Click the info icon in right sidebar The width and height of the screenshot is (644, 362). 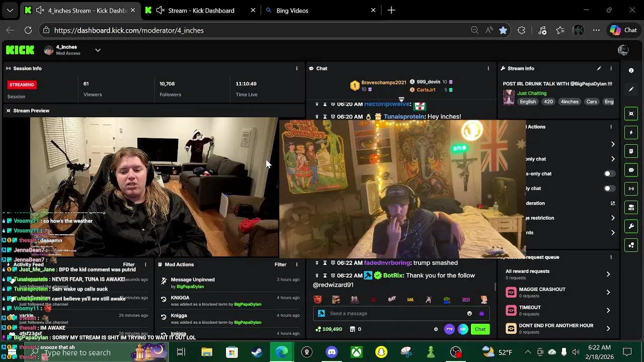point(631,71)
